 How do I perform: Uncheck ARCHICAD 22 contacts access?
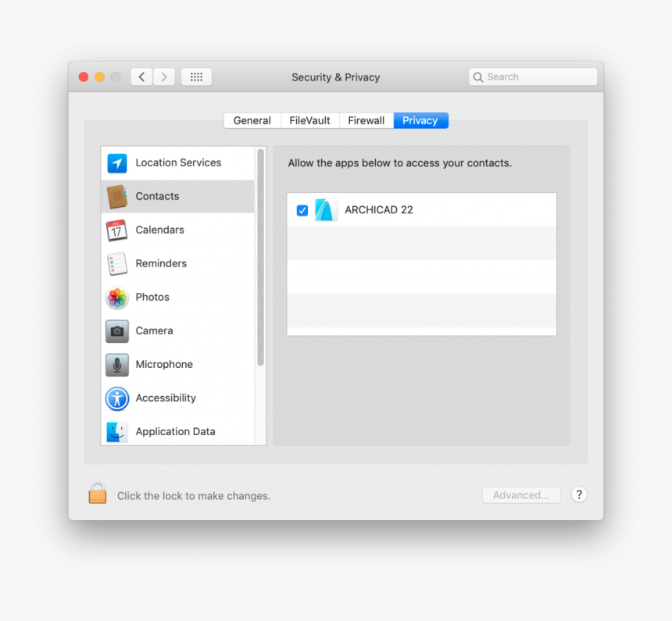(302, 210)
